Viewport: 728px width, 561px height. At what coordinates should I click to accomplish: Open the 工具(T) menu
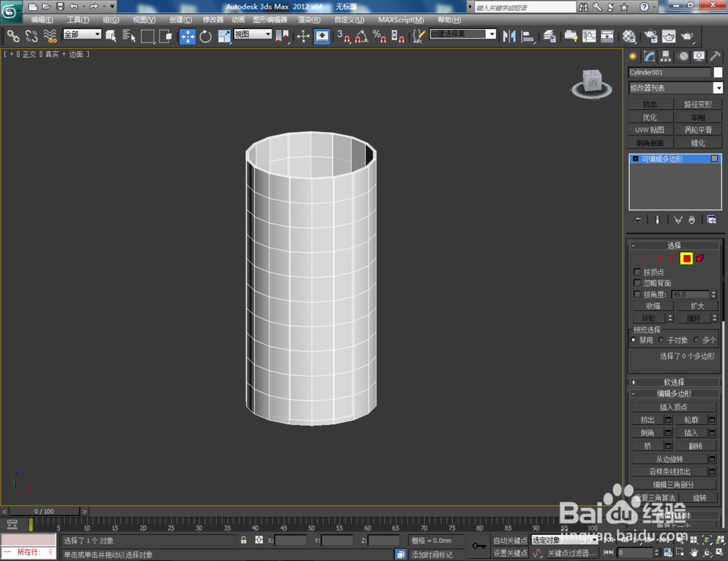click(x=78, y=20)
